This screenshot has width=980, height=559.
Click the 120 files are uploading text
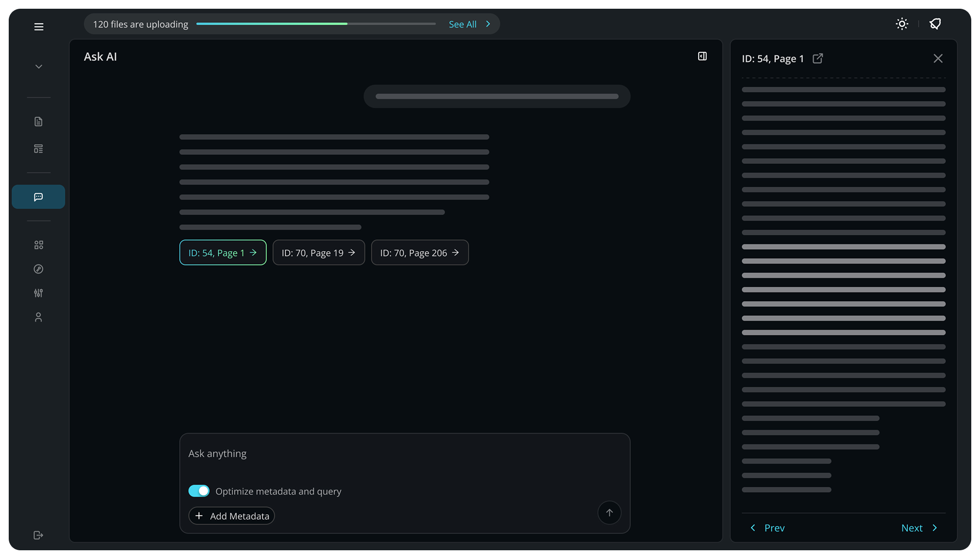pos(141,24)
